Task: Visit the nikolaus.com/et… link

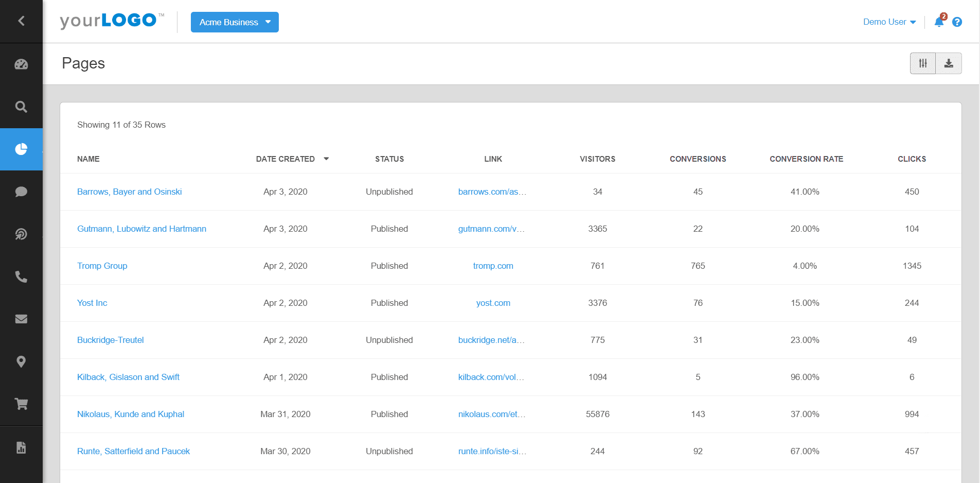Action: point(492,414)
